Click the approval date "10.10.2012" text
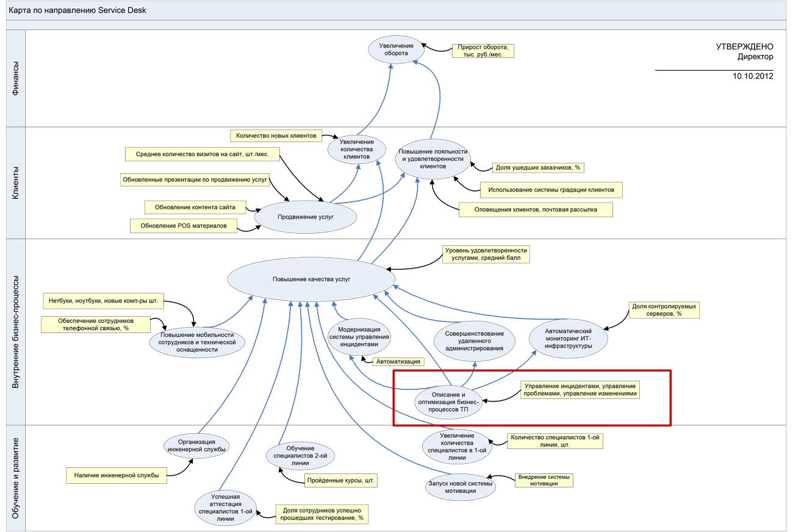 tap(753, 77)
